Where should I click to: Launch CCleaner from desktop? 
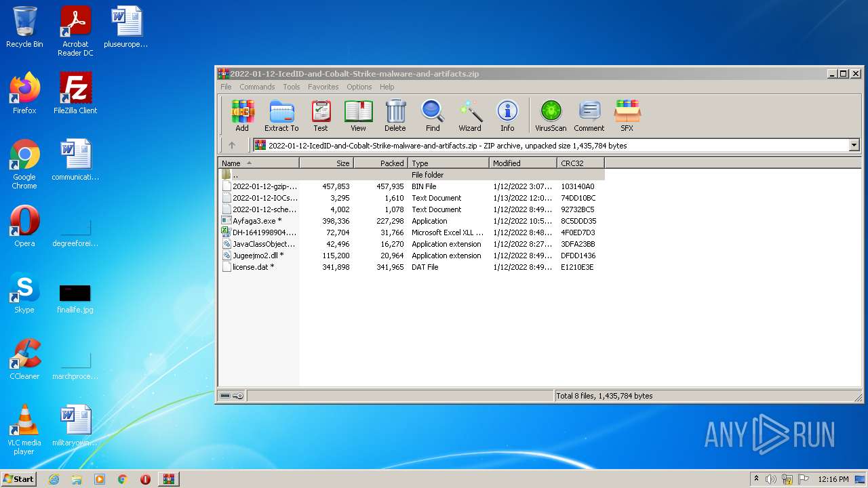24,359
